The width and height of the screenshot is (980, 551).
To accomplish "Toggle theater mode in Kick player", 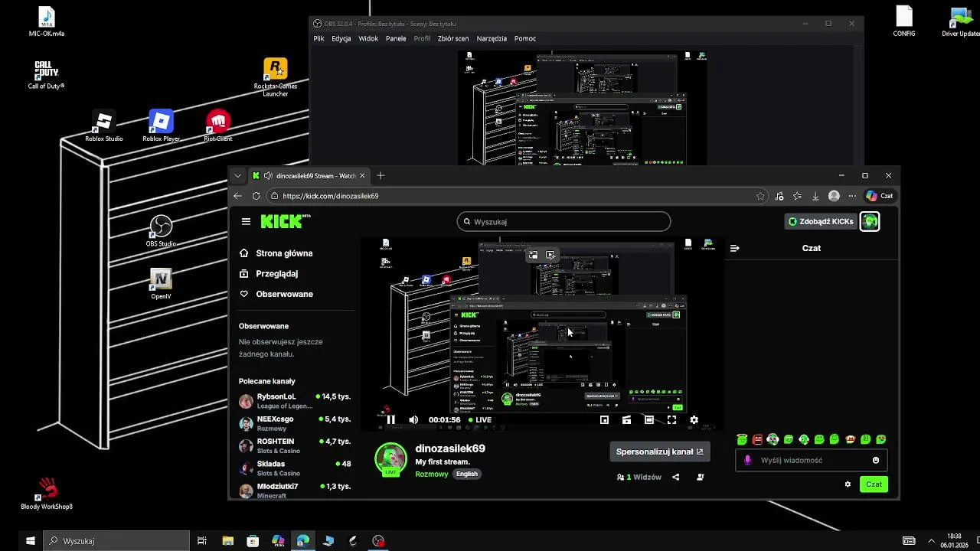I will (648, 419).
